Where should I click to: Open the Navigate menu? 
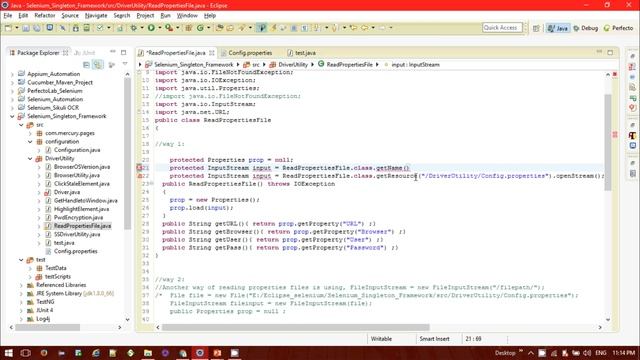96,16
